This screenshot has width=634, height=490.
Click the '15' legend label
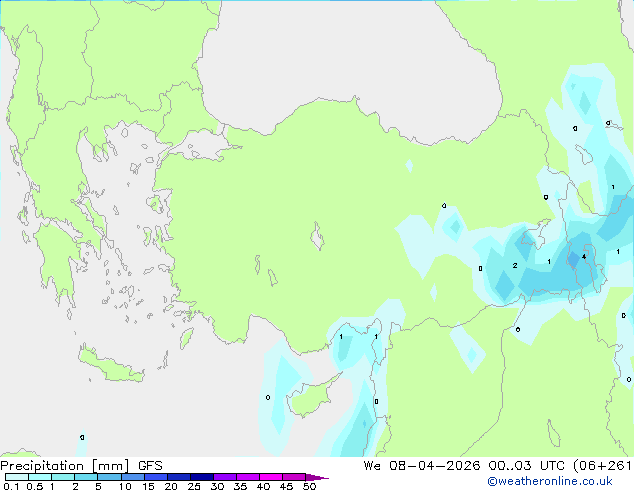148,486
